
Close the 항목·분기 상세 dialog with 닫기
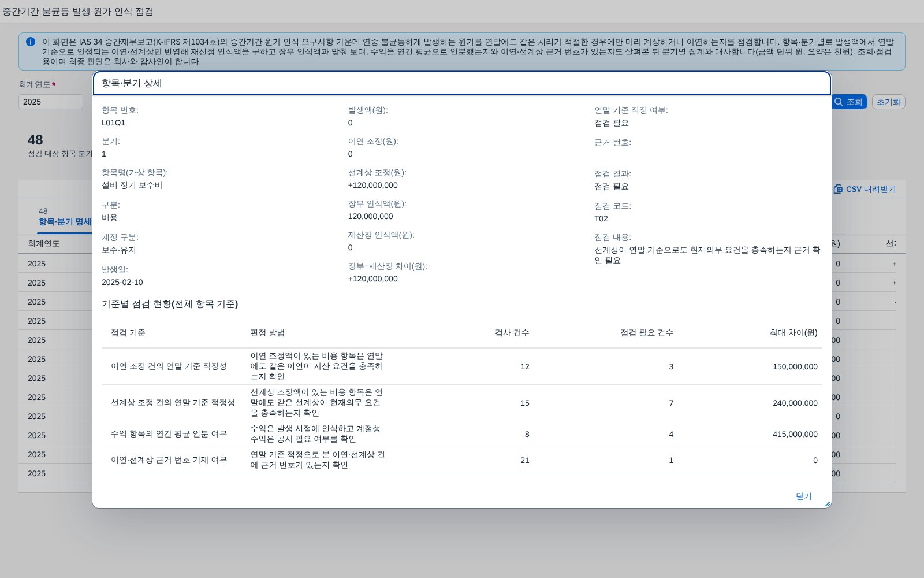tap(803, 497)
